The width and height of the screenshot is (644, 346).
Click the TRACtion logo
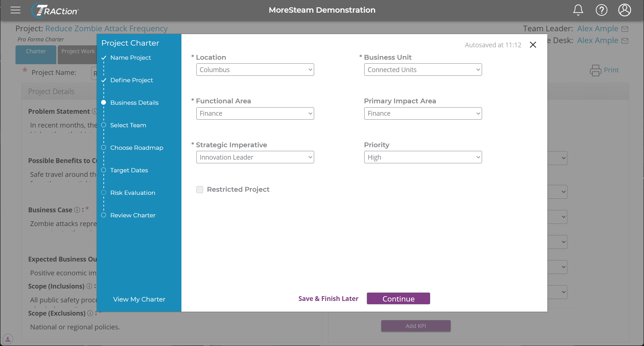click(x=55, y=10)
